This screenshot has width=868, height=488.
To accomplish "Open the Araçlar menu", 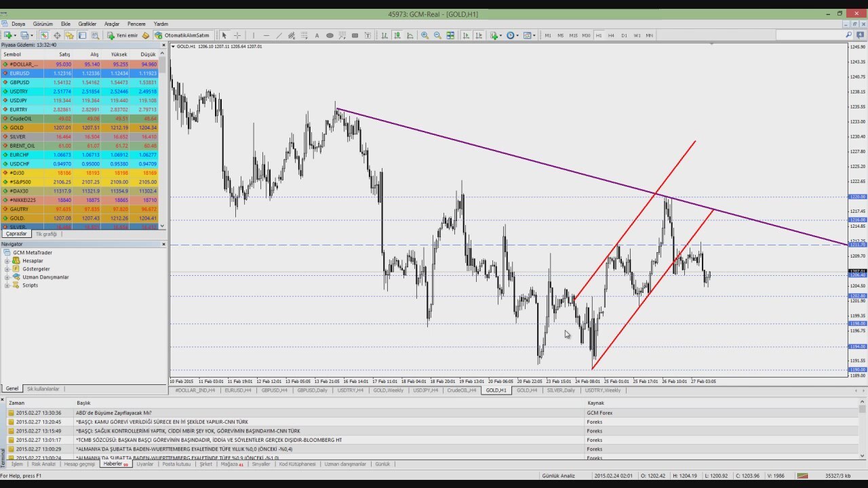I will pyautogui.click(x=111, y=24).
